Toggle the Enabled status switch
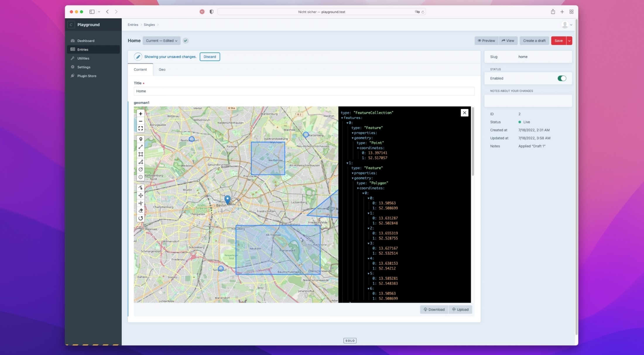644x355 pixels. click(x=561, y=78)
